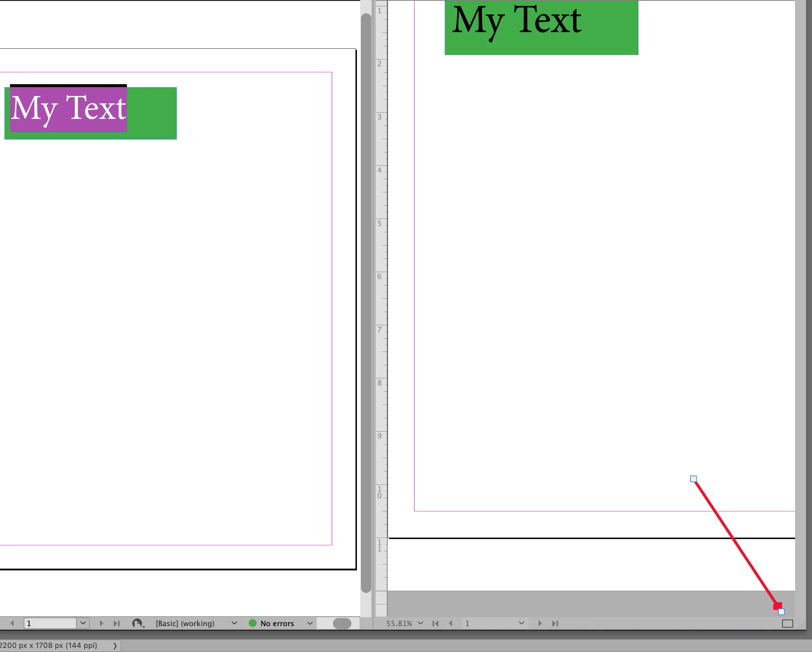Expand the [Basic] (working) preflight profile menu
The image size is (812, 652).
[234, 623]
